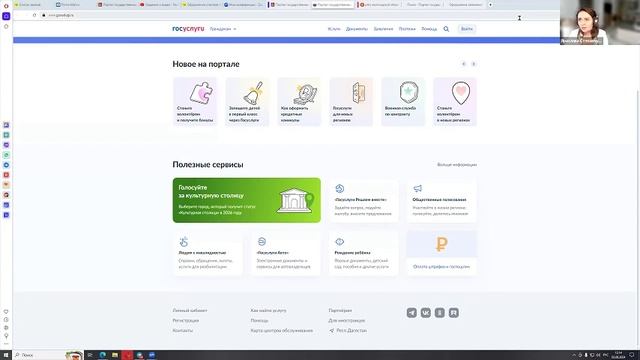Open the Gosuslugi logo home link
640x360 pixels.
188,29
